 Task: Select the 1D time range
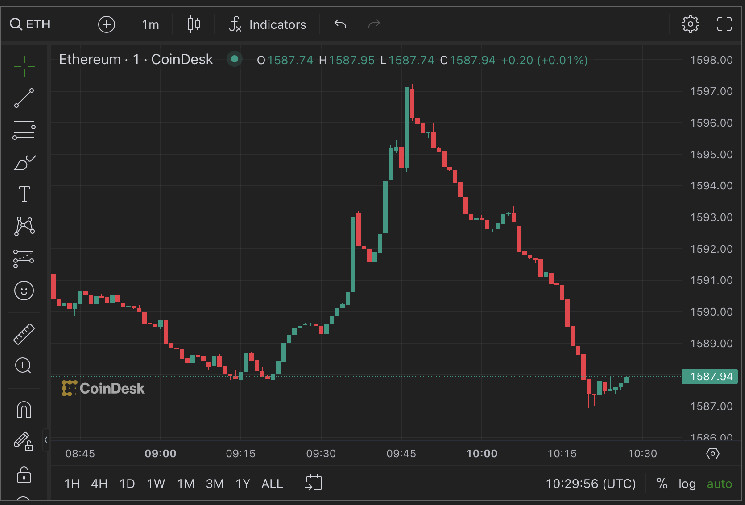127,484
